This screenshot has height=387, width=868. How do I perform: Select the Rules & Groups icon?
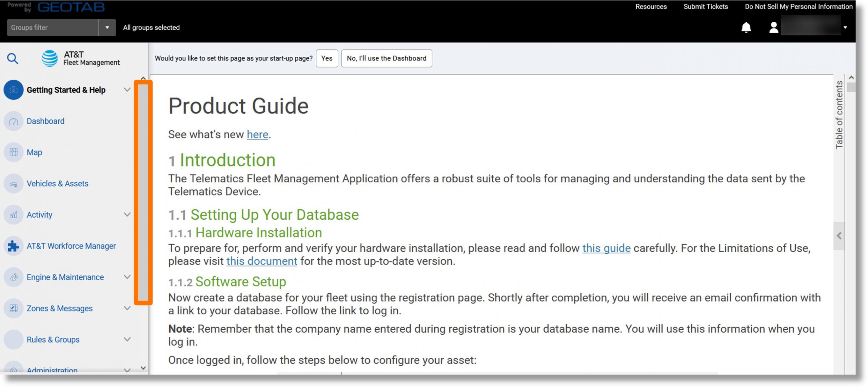click(14, 339)
